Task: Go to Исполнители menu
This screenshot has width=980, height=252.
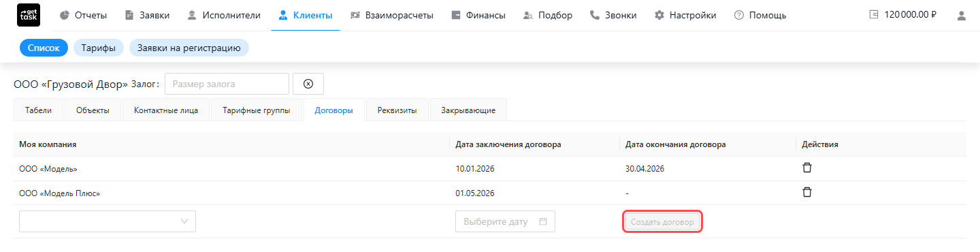Action: (x=223, y=15)
